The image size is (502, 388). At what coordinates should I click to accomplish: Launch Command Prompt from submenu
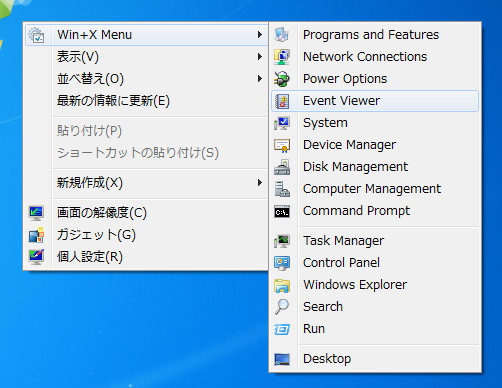point(375,211)
